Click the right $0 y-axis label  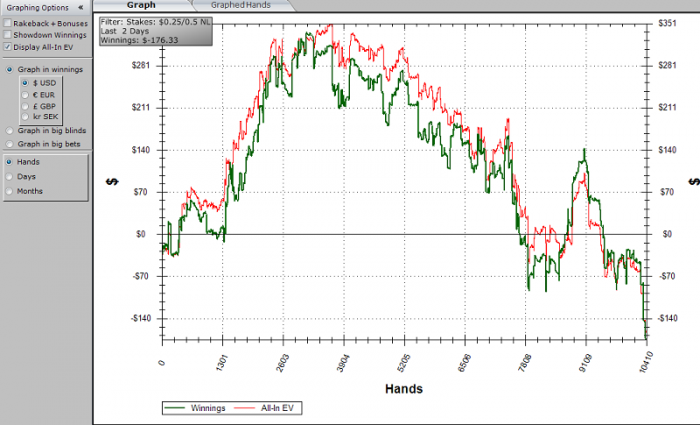[667, 234]
